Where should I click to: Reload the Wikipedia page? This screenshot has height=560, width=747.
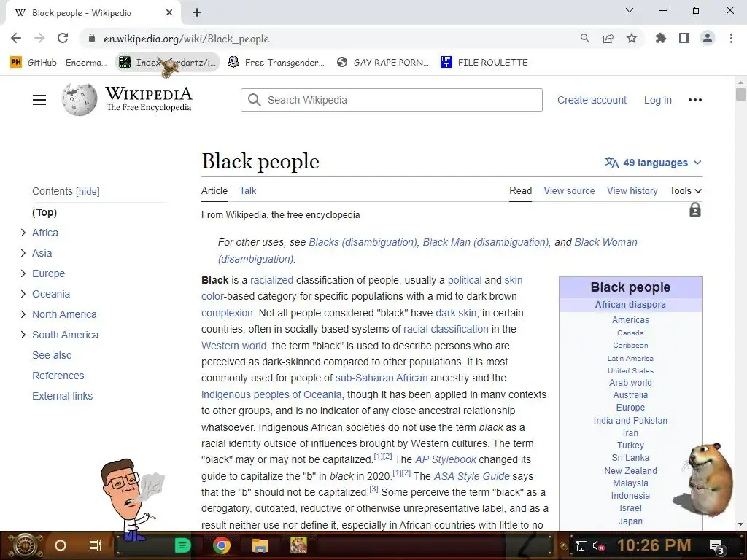[x=63, y=38]
